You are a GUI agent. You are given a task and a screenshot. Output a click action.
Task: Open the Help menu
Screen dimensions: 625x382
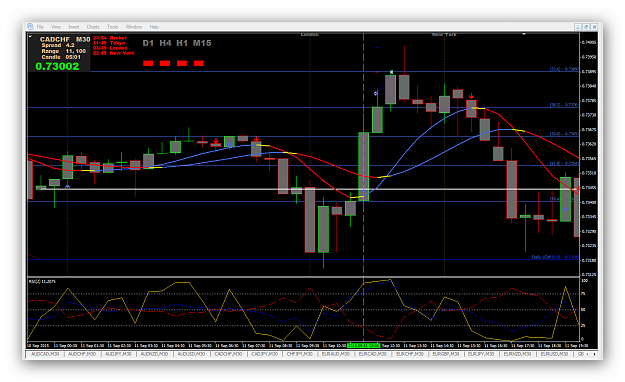pyautogui.click(x=154, y=27)
